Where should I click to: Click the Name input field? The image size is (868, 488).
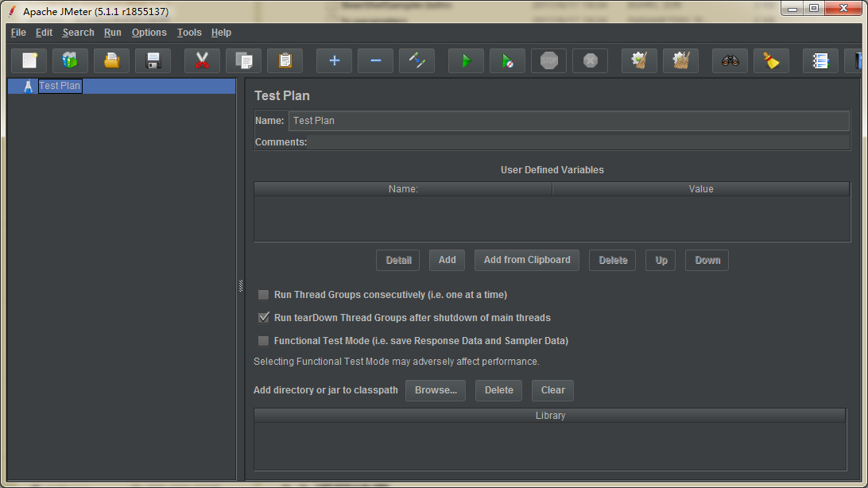click(x=568, y=121)
